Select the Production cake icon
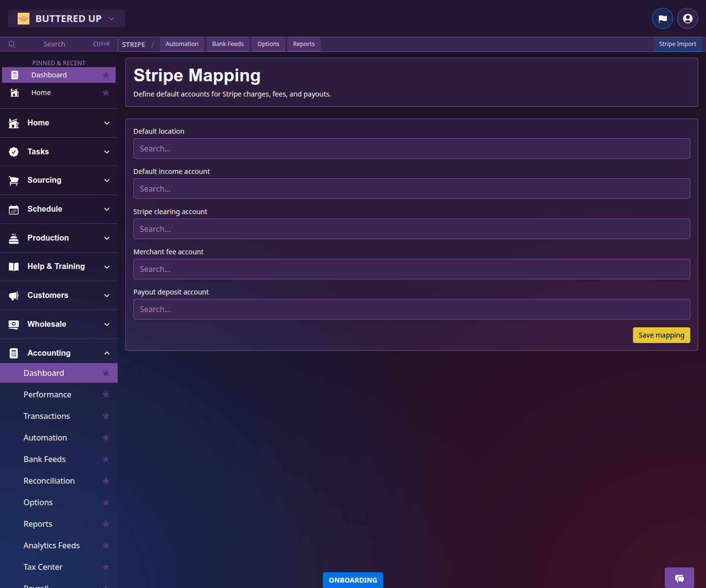 [x=14, y=238]
